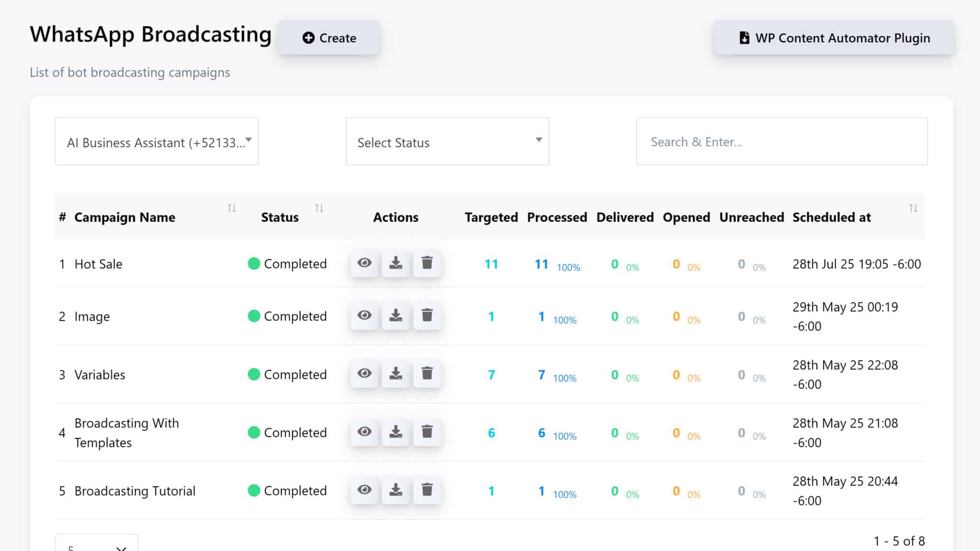View the Hot Sale campaign report

point(364,264)
